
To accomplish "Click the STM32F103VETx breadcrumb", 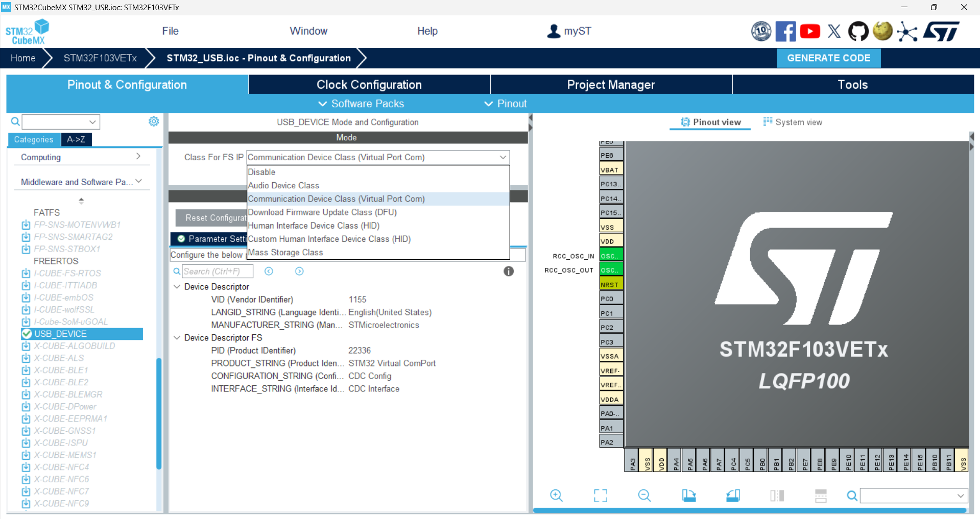I will [x=100, y=58].
